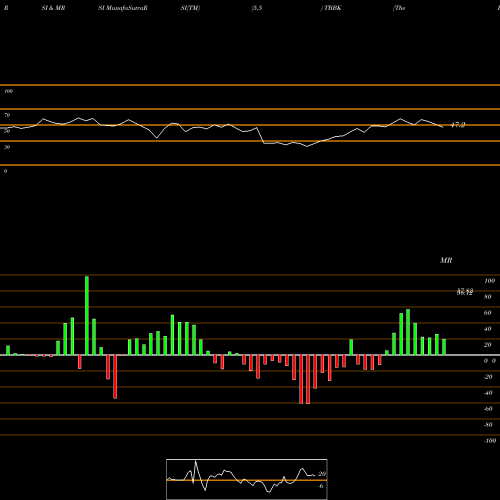Click the RSI axis label "70"
The width and height of the screenshot is (500, 500).
7,115
